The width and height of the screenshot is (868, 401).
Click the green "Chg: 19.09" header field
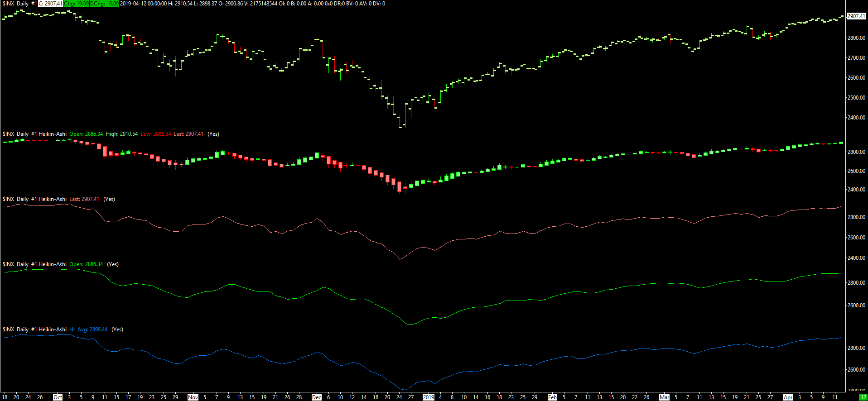76,4
